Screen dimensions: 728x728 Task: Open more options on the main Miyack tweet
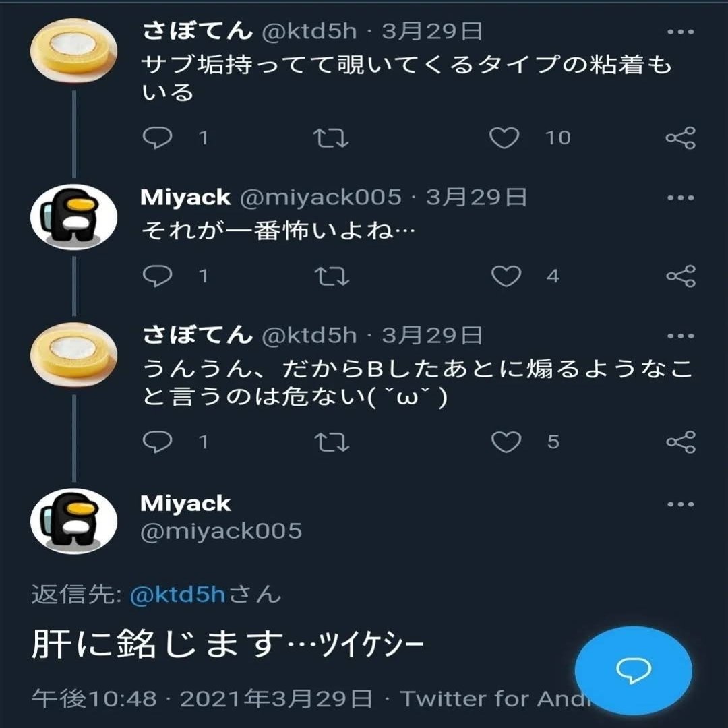coord(679,504)
